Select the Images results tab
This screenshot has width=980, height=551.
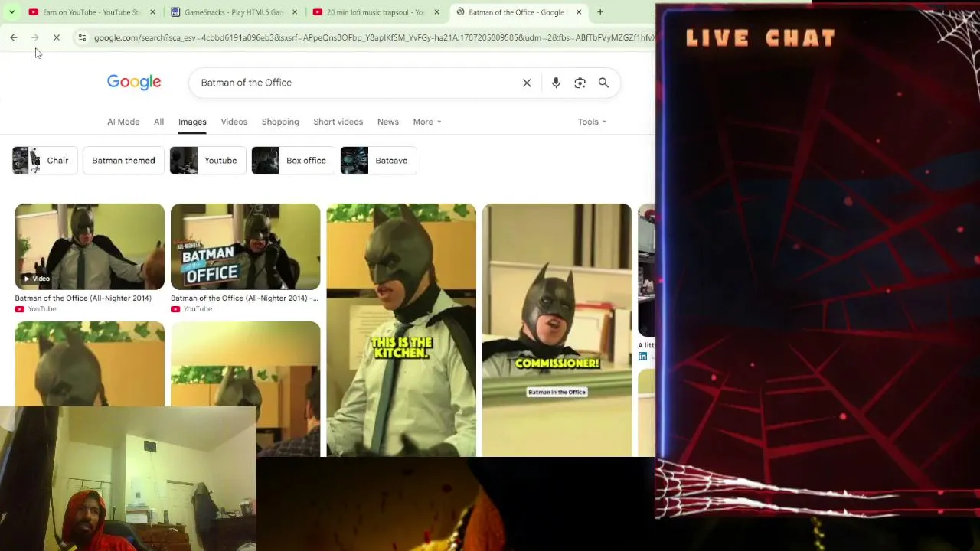pos(192,122)
